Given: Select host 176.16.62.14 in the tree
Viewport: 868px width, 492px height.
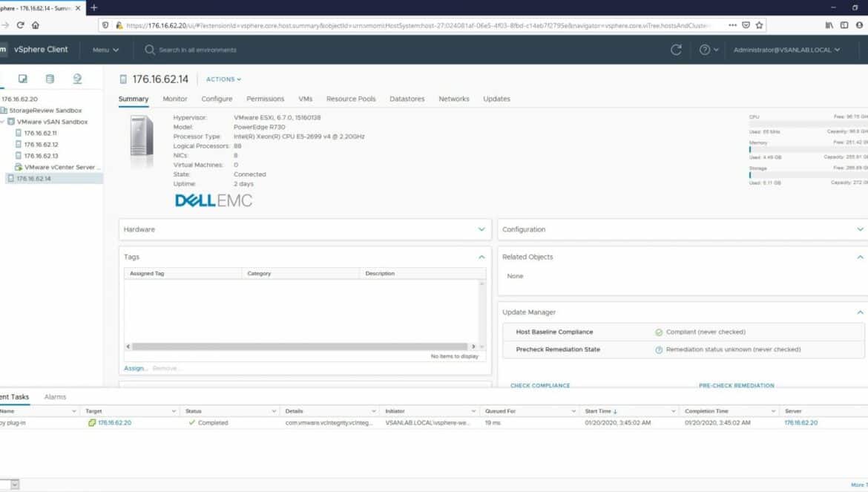Looking at the screenshot, I should 33,178.
